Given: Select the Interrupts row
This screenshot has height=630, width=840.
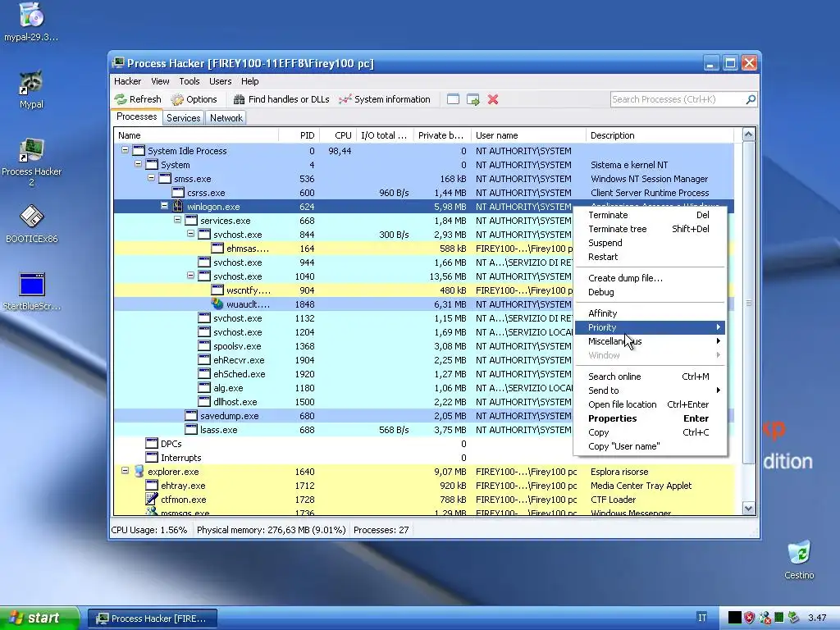Looking at the screenshot, I should (423, 458).
